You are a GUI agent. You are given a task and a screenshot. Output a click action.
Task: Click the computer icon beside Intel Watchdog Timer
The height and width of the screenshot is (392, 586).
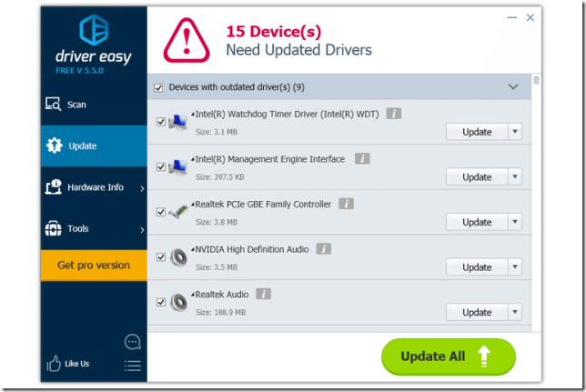click(x=178, y=122)
